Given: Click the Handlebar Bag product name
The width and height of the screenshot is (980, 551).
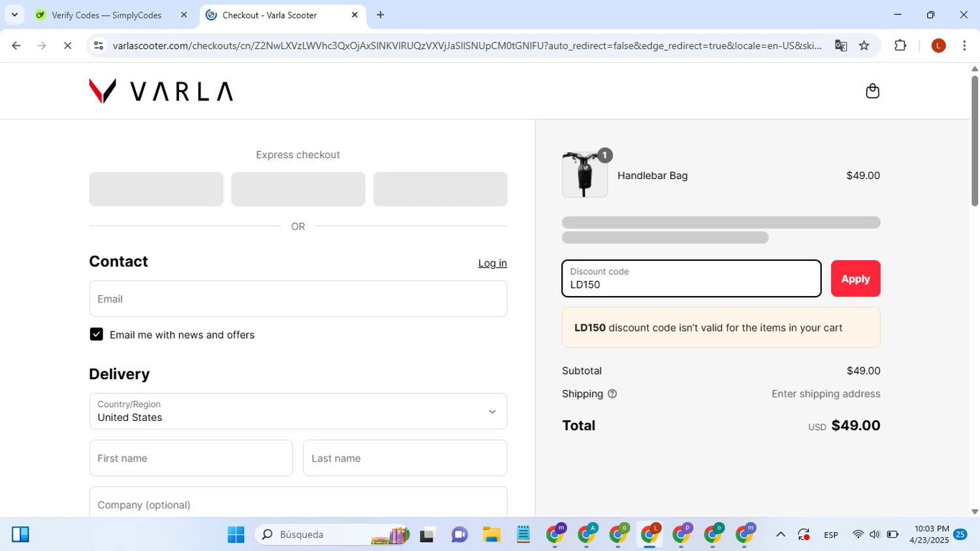Looking at the screenshot, I should (653, 175).
